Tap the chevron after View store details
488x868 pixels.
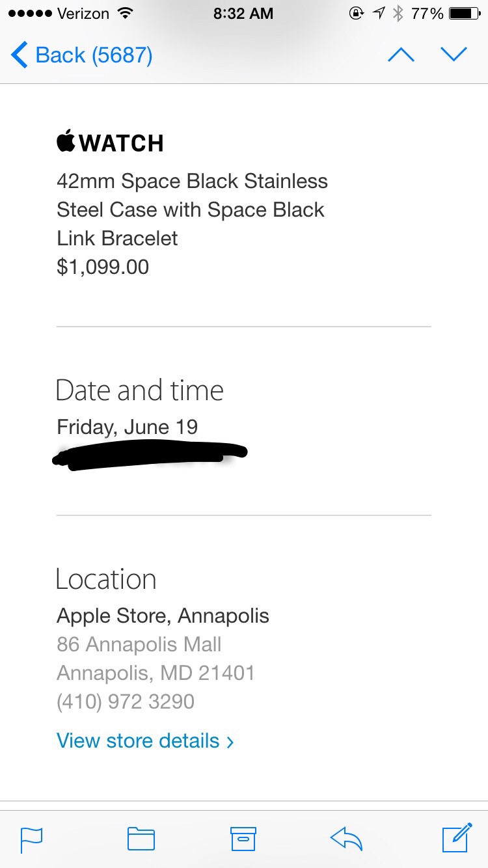click(x=230, y=742)
